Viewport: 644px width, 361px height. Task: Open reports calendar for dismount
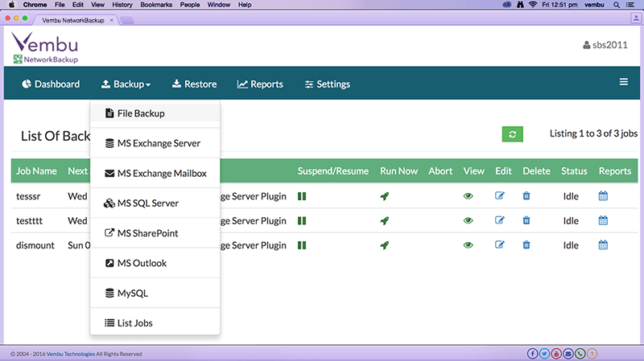point(603,245)
